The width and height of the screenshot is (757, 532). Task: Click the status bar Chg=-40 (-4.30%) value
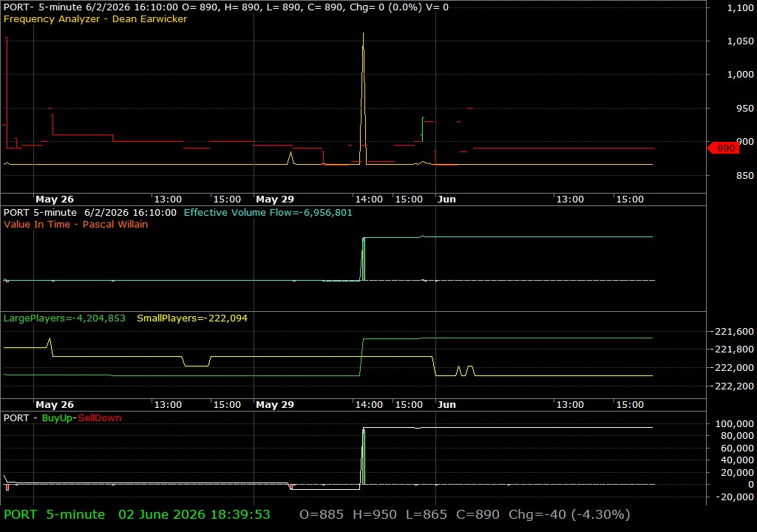click(x=569, y=514)
